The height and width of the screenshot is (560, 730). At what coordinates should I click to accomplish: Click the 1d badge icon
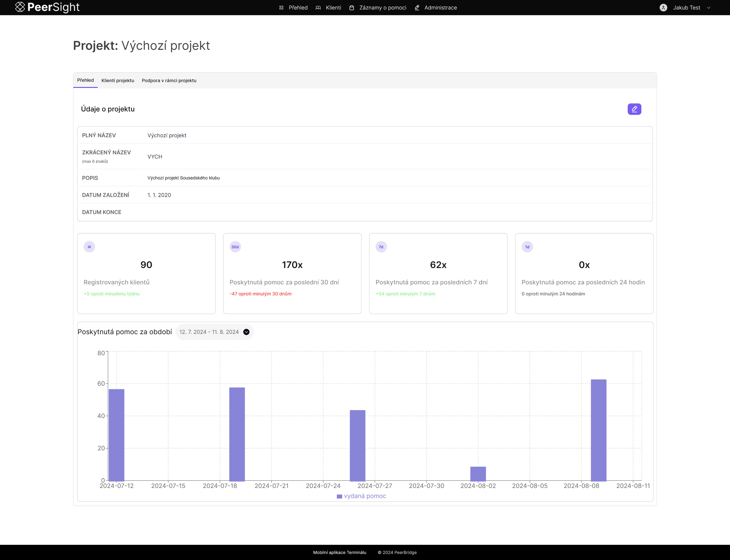(527, 247)
